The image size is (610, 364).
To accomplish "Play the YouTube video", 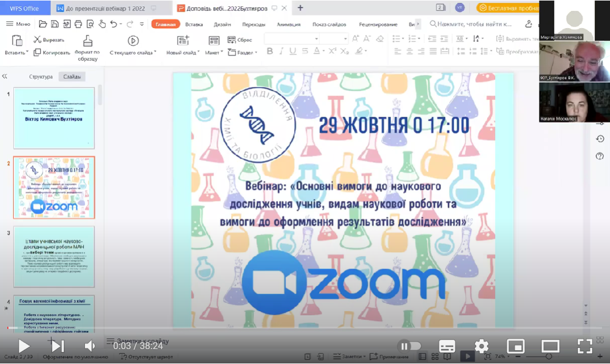I will tap(24, 346).
